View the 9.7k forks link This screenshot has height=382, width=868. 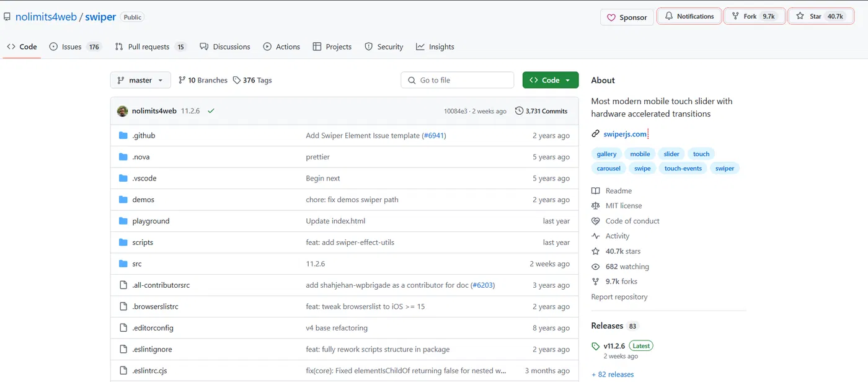pyautogui.click(x=621, y=282)
